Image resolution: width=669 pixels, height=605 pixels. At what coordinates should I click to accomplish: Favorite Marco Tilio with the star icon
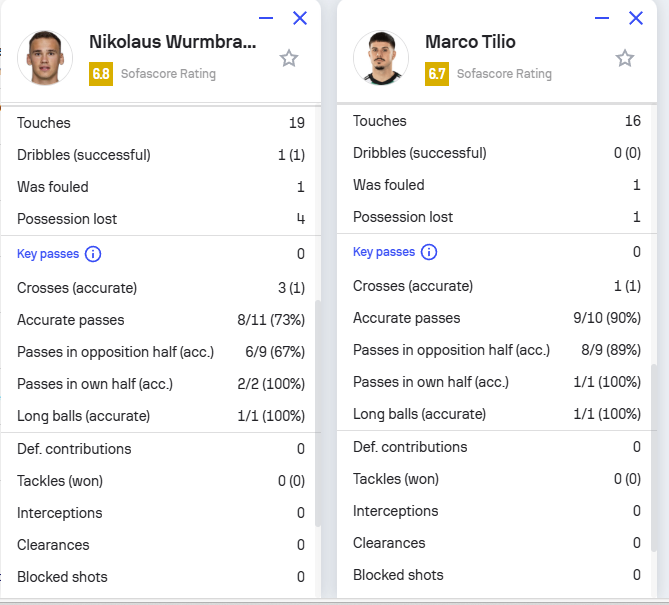625,58
